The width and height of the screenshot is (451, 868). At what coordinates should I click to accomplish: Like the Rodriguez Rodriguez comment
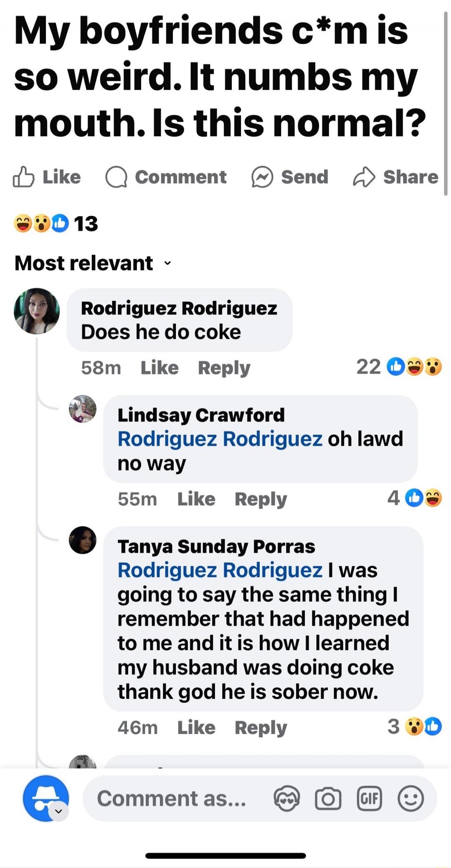point(160,368)
